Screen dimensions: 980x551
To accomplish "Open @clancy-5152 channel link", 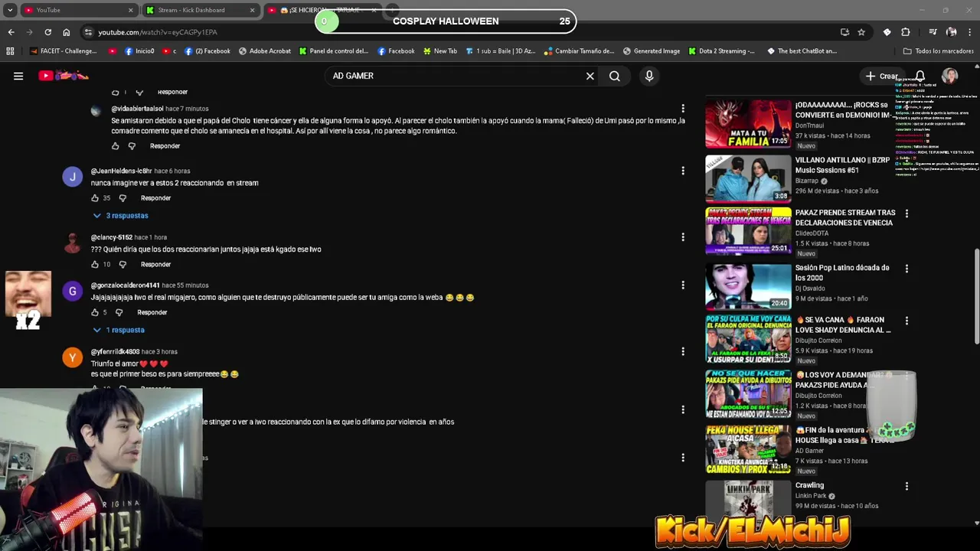I will (x=111, y=237).
